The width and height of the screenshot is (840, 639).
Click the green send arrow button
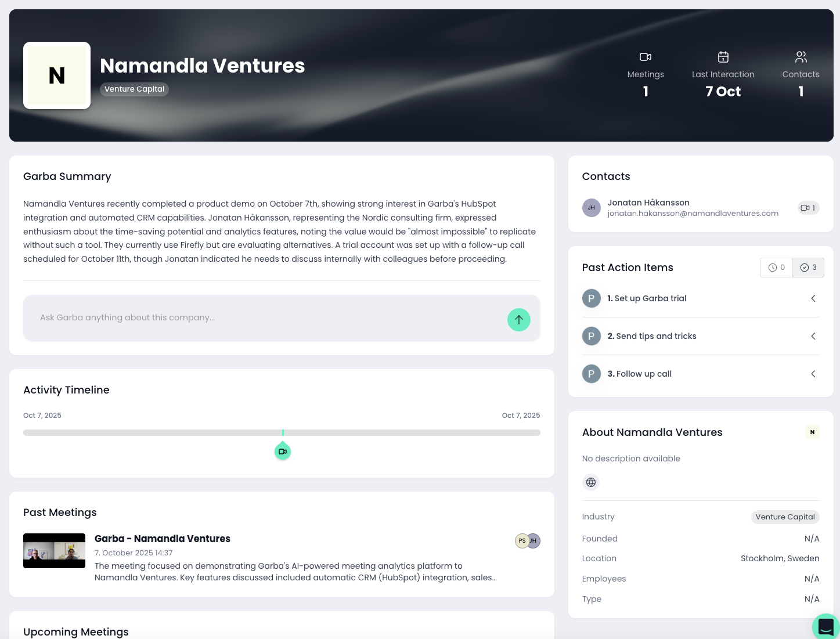pos(518,320)
